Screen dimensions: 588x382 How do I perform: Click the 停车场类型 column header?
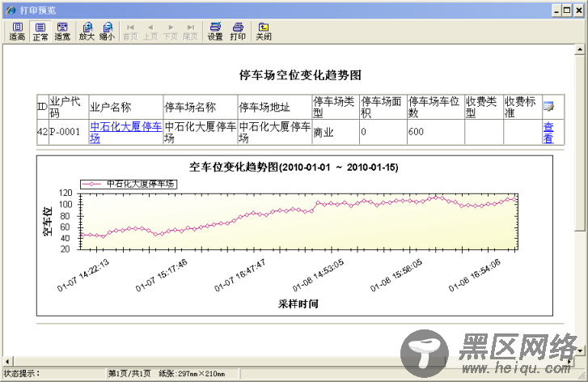tap(334, 107)
